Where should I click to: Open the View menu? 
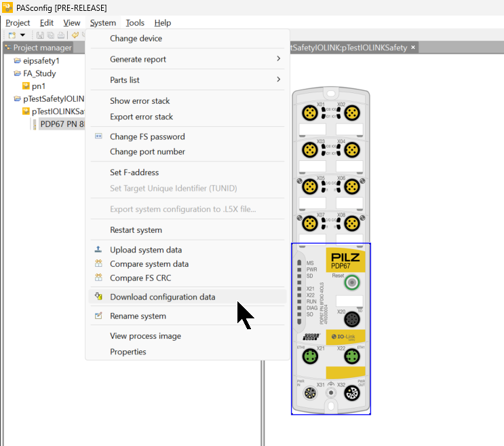click(x=72, y=23)
